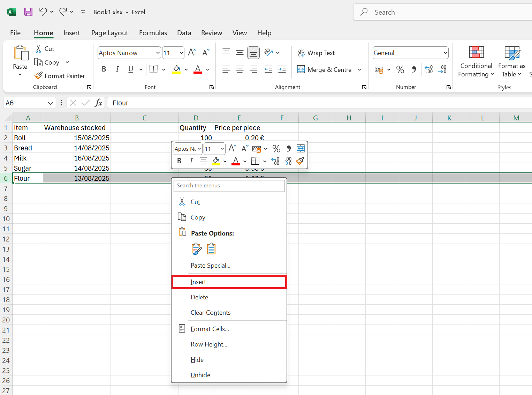Apply middle align in Alignment group

tap(240, 53)
